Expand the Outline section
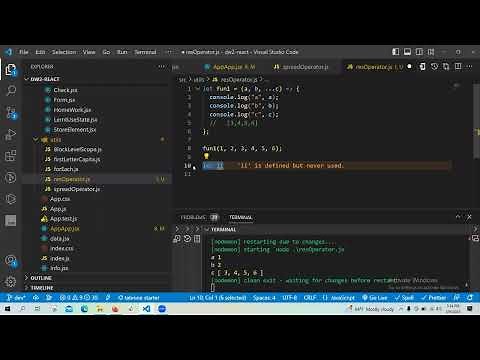The width and height of the screenshot is (480, 360). point(41,278)
